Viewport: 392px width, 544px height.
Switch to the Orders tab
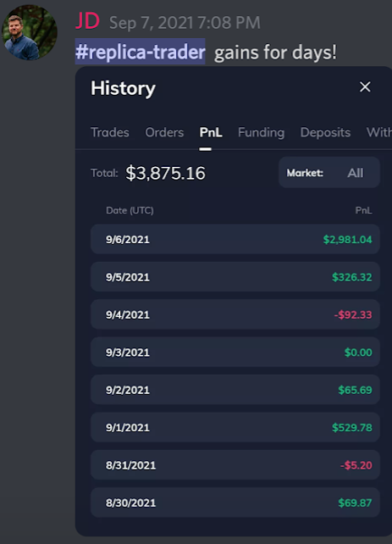pos(164,132)
